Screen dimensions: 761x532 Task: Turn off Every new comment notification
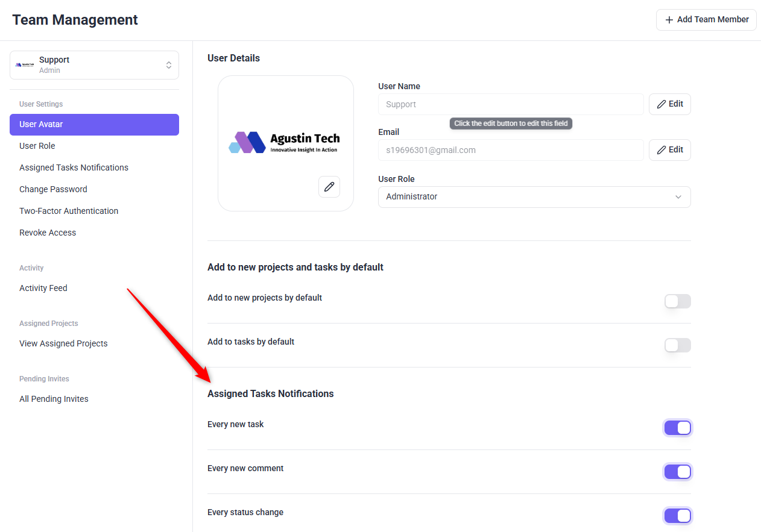677,472
